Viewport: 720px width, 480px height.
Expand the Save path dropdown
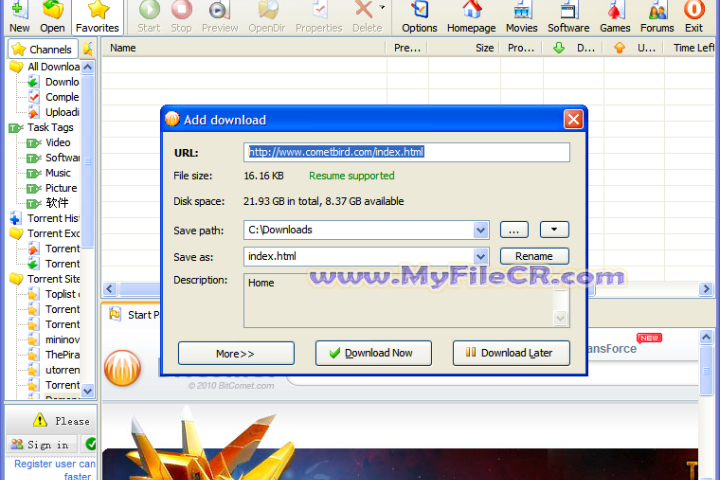480,230
